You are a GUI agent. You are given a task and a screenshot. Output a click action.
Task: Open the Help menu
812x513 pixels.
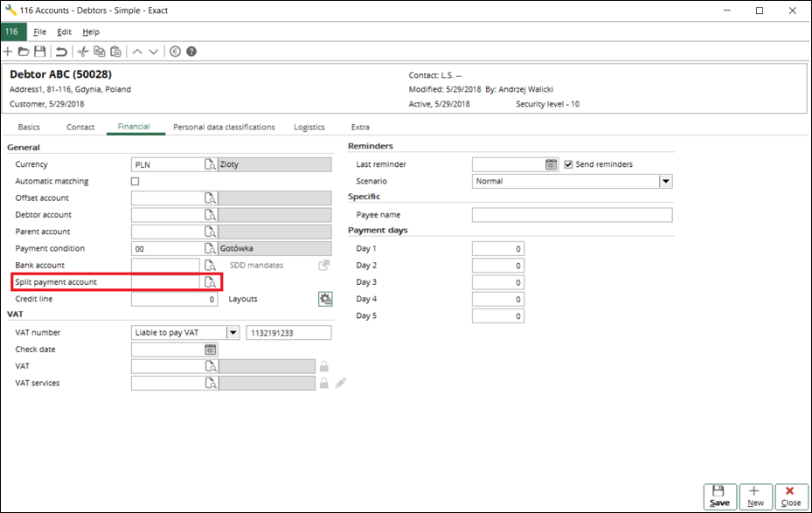(91, 32)
